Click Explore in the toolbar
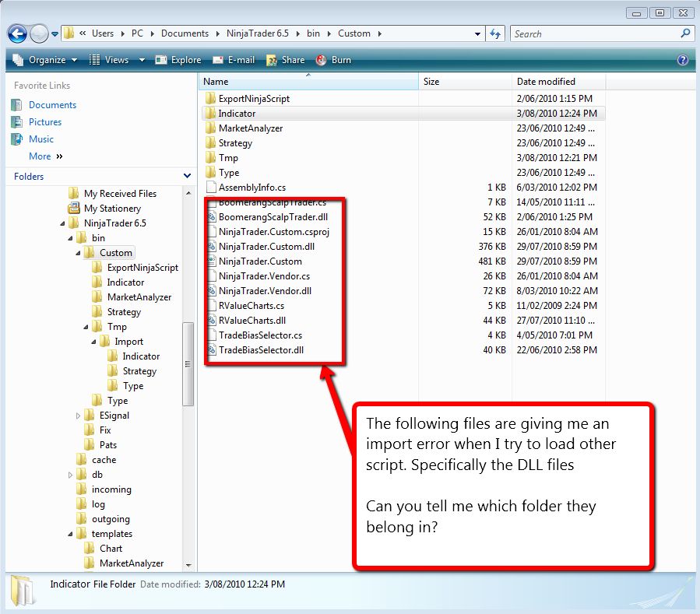The image size is (700, 614). [x=178, y=60]
